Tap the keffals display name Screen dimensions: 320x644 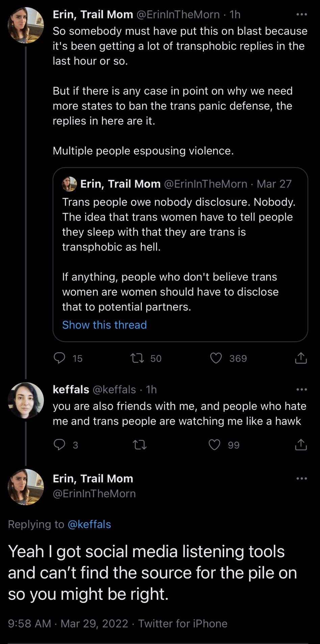71,389
